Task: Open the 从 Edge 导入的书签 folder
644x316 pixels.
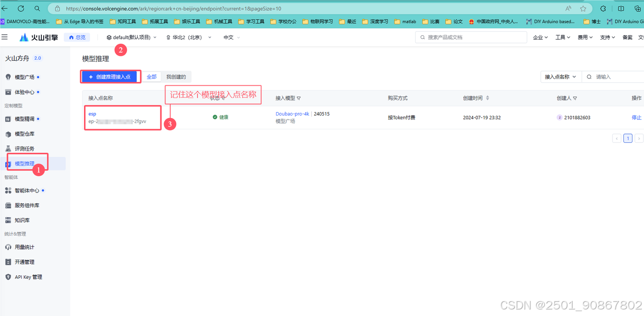Action: click(x=79, y=22)
